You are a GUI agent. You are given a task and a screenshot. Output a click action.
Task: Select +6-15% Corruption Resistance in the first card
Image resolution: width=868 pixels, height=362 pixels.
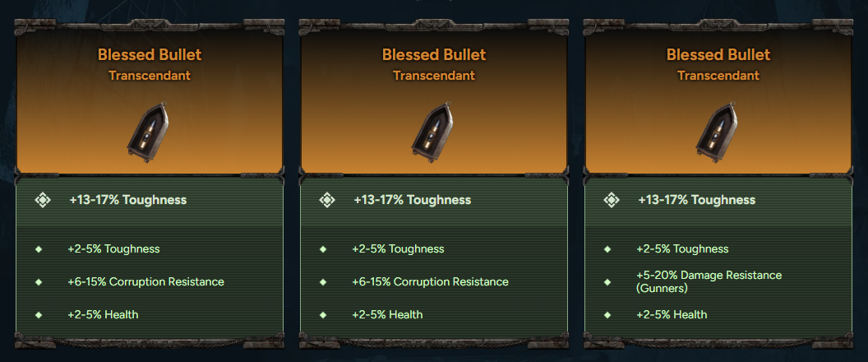145,281
